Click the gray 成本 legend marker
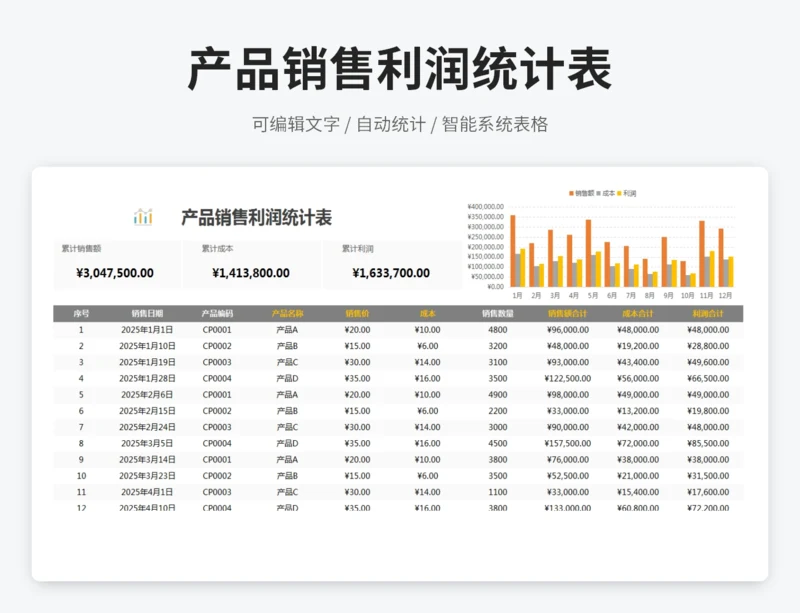 pos(598,193)
